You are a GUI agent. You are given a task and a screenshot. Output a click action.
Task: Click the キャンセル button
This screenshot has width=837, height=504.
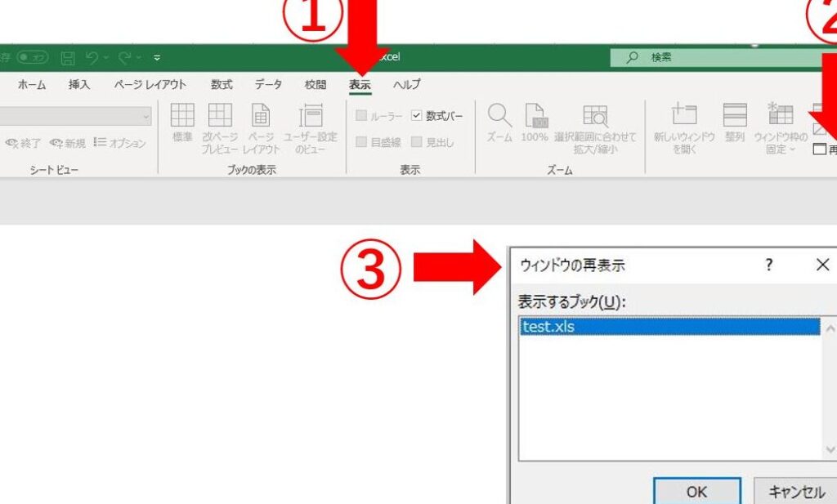pyautogui.click(x=795, y=491)
